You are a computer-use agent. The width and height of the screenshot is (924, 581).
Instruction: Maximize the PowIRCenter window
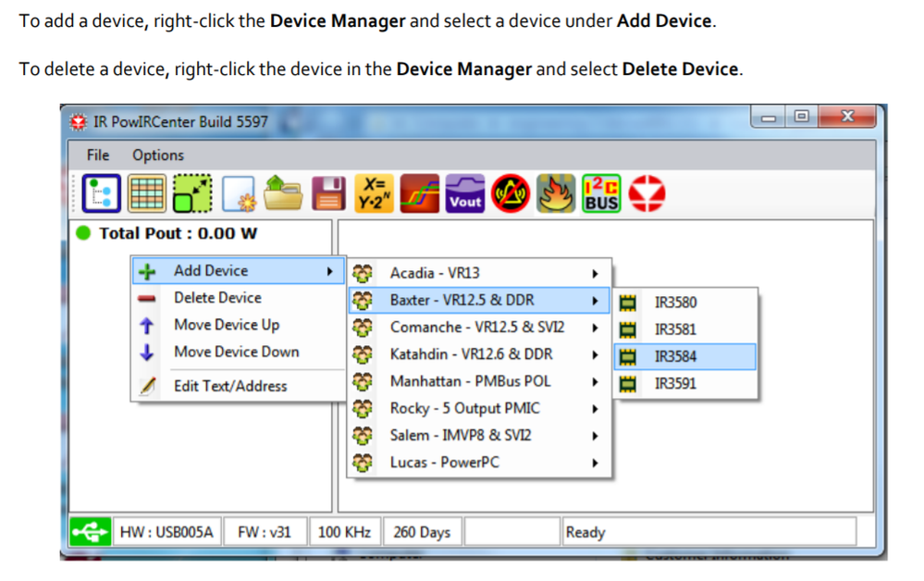pos(801,117)
